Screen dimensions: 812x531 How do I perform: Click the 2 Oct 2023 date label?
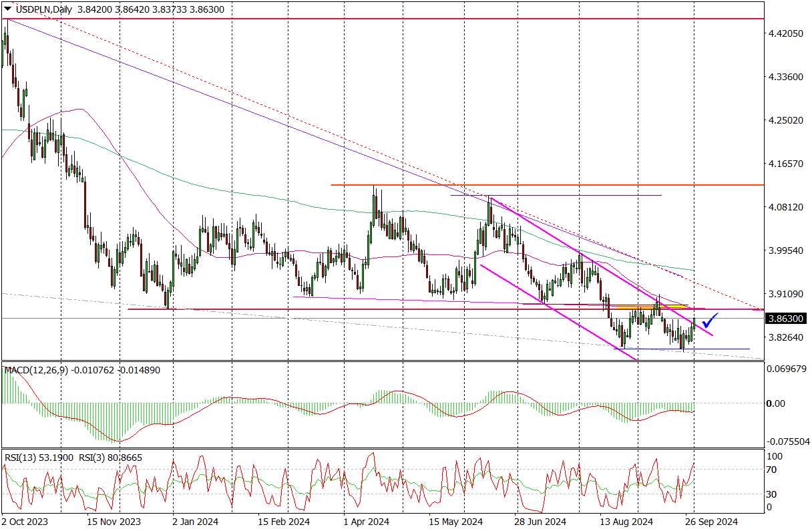(23, 522)
